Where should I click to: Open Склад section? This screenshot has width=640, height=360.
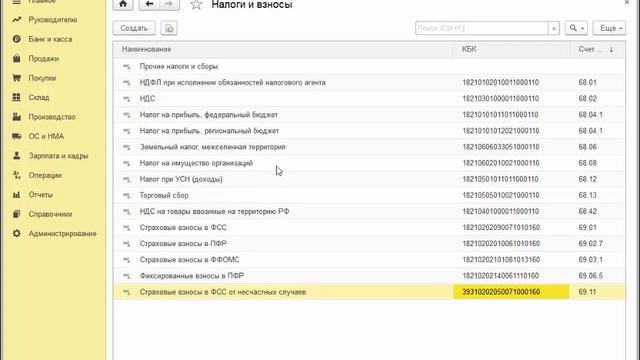click(39, 98)
